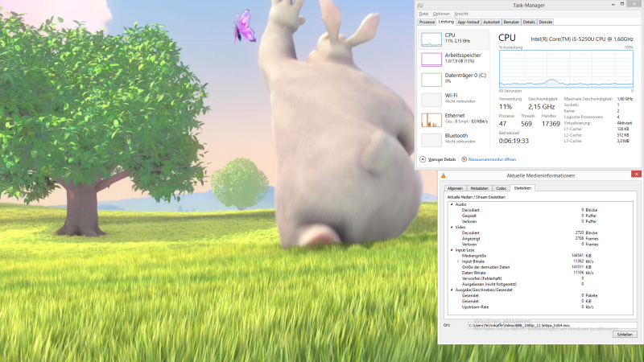This screenshot has height=362, width=644.
Task: Select the Arbeitsspeicher graph thumbnail
Action: [431, 59]
